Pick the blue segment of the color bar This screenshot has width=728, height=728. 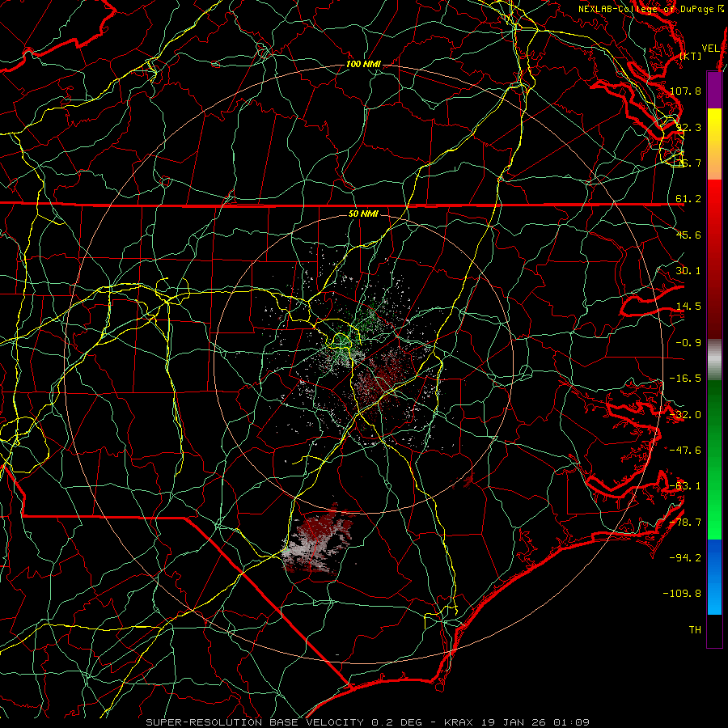point(714,577)
